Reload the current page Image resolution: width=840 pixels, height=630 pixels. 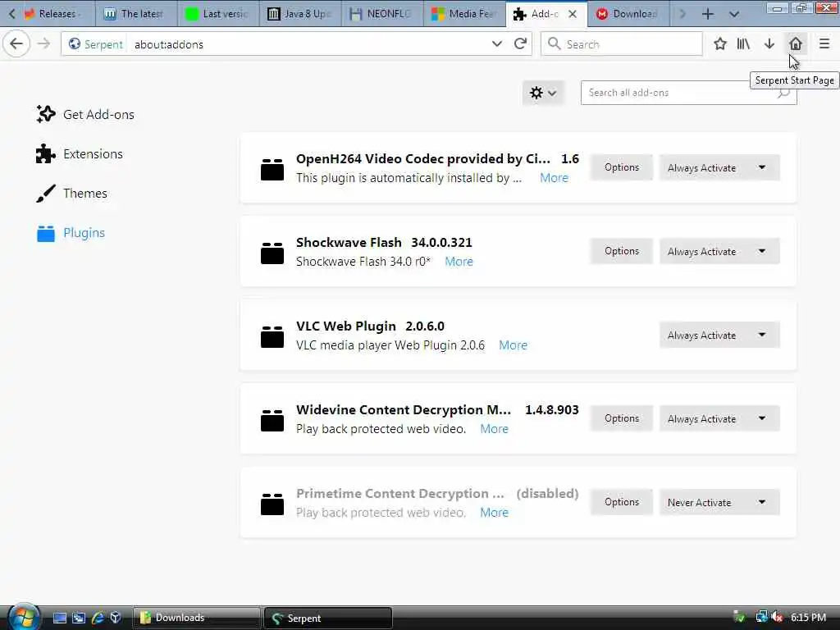pos(520,43)
